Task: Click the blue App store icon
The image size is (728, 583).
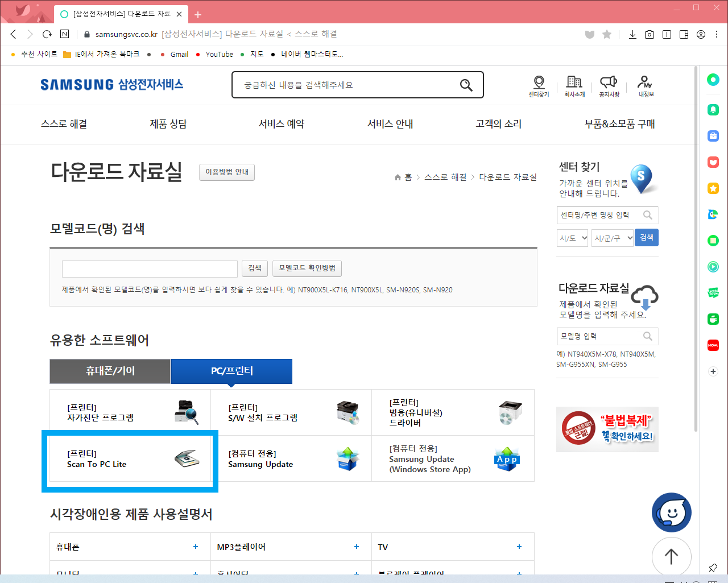Action: [507, 458]
